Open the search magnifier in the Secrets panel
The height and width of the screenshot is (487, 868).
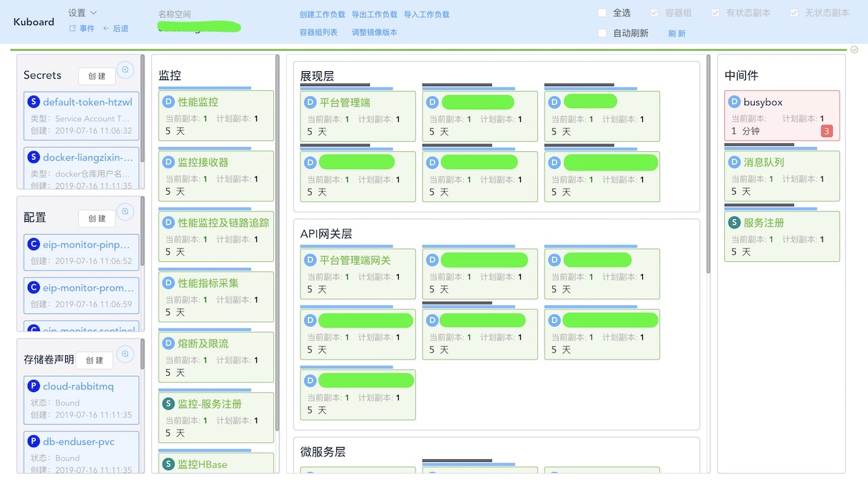[125, 69]
